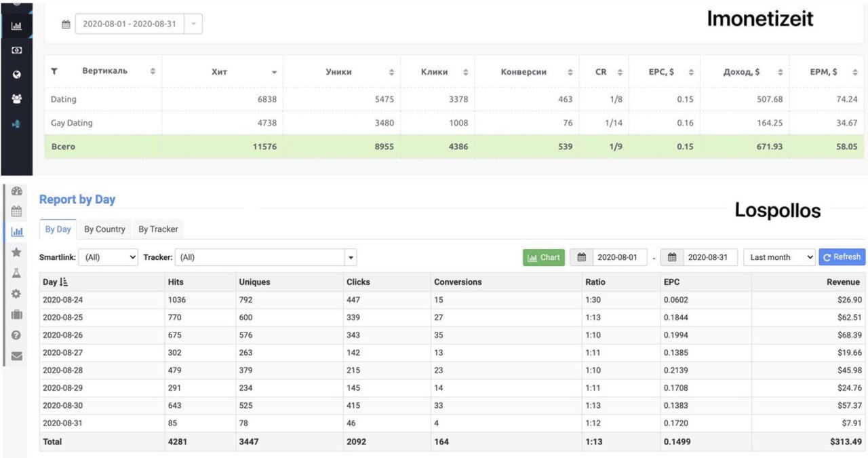Open the star icon in Lospollos sidebar
The width and height of the screenshot is (868, 458).
(x=16, y=252)
